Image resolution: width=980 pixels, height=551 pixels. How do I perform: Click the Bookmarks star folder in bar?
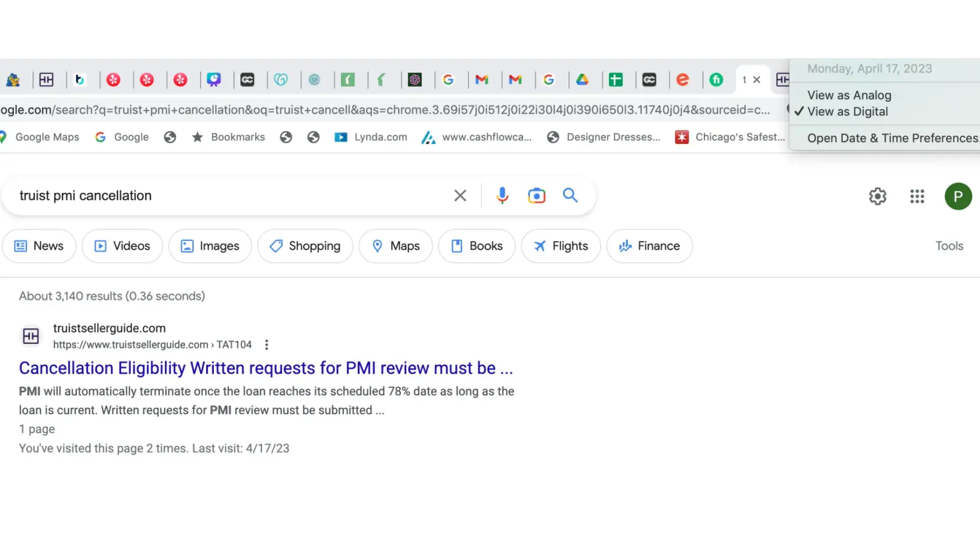[228, 137]
